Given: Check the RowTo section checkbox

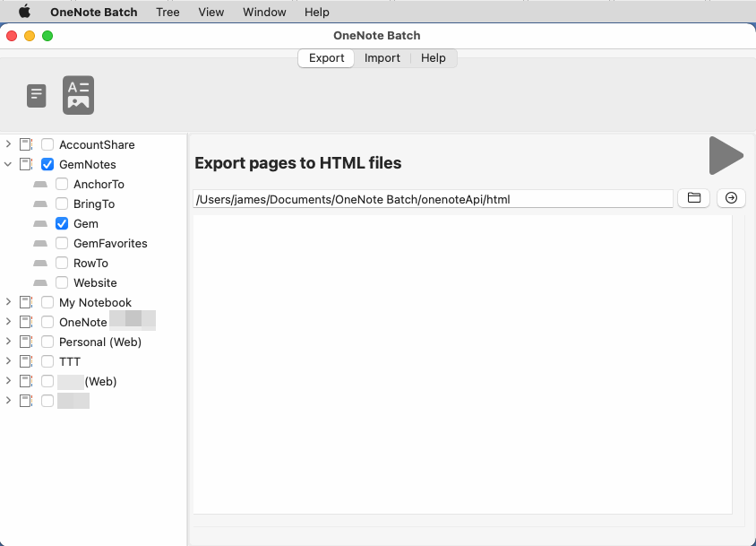Looking at the screenshot, I should point(62,263).
